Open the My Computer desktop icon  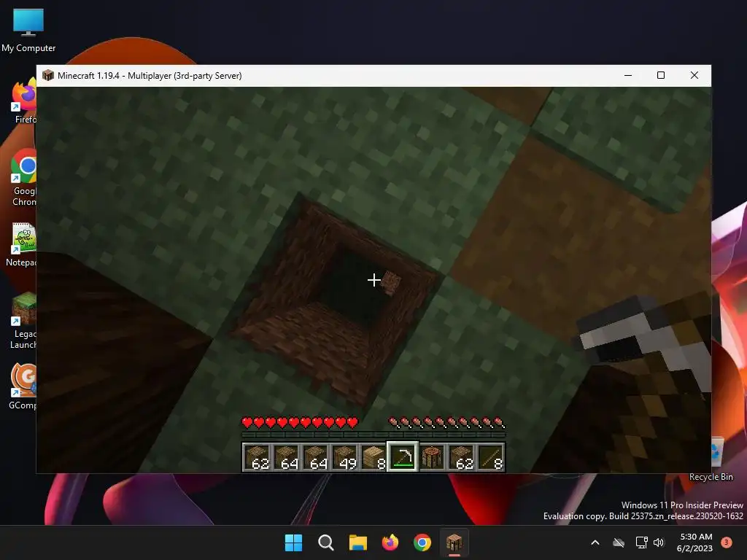tap(28, 31)
